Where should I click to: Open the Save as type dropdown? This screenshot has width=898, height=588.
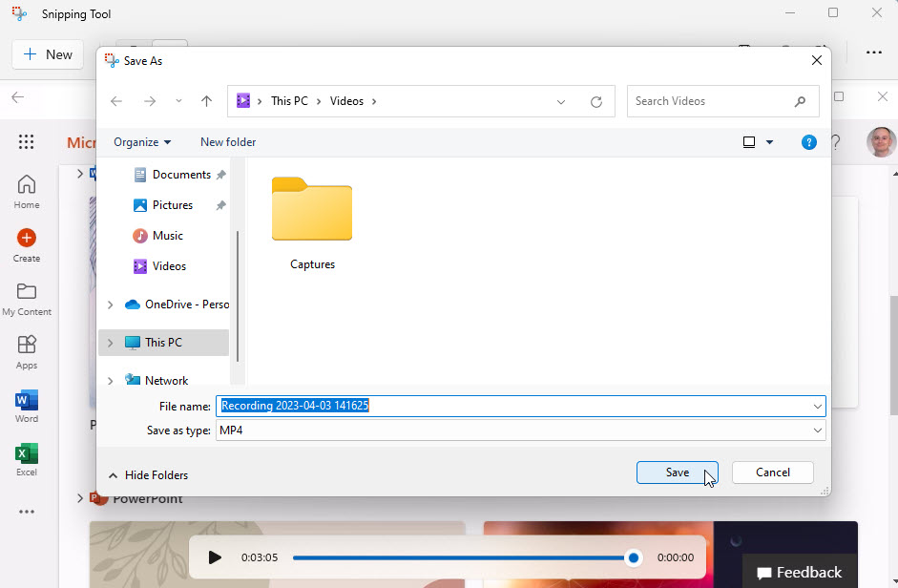817,430
